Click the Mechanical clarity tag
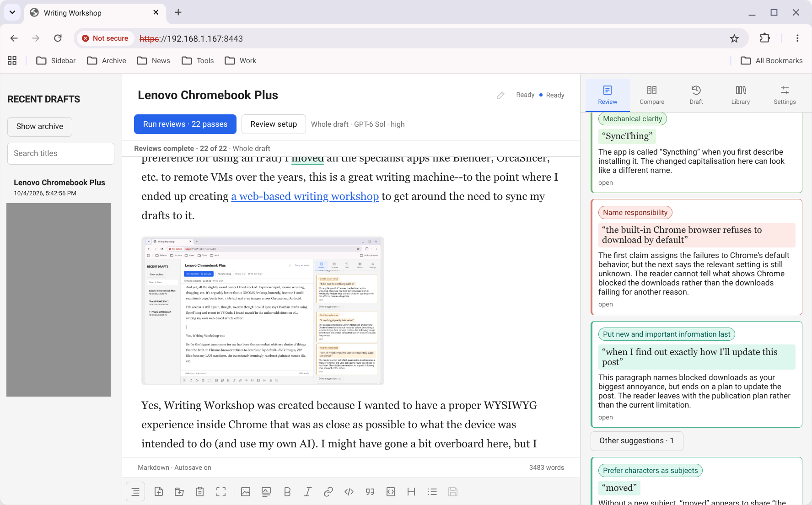This screenshot has height=505, width=812. click(633, 119)
